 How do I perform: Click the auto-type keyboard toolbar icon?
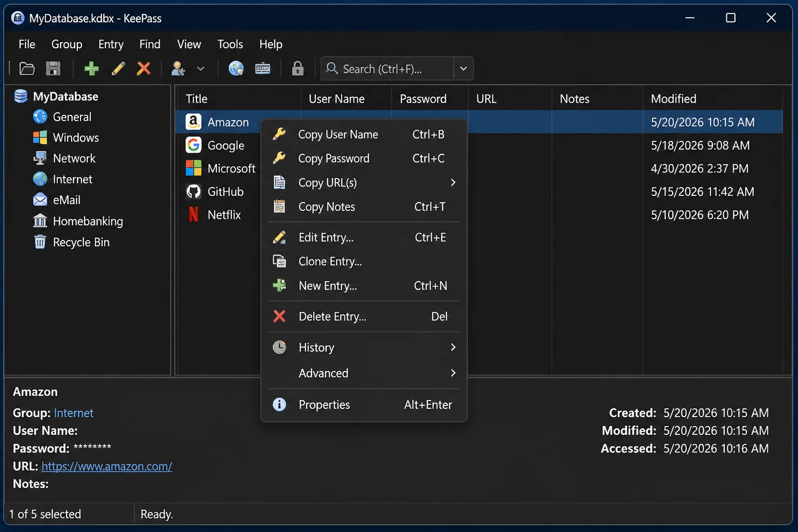point(263,69)
